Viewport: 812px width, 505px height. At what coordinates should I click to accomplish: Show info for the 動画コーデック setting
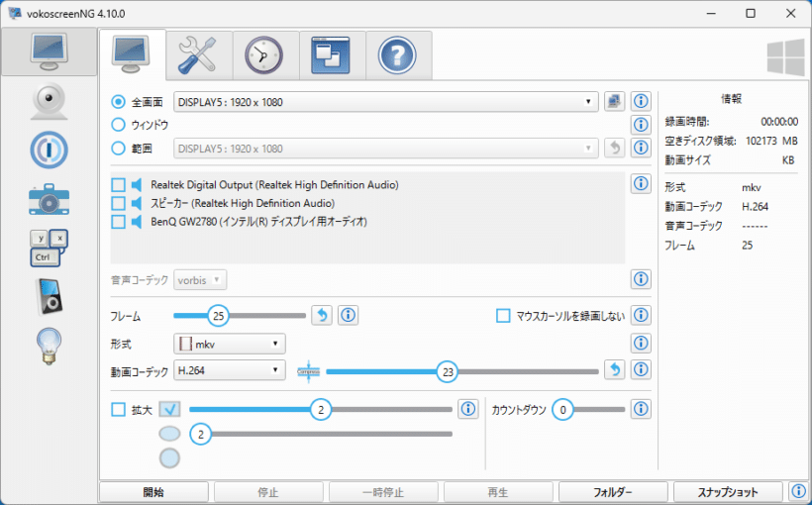[x=641, y=369]
